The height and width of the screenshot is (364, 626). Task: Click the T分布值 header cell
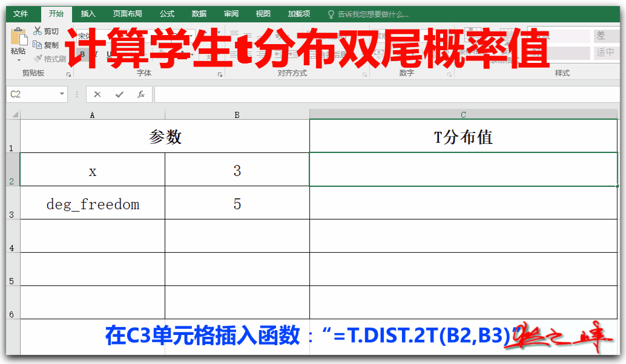[463, 136]
